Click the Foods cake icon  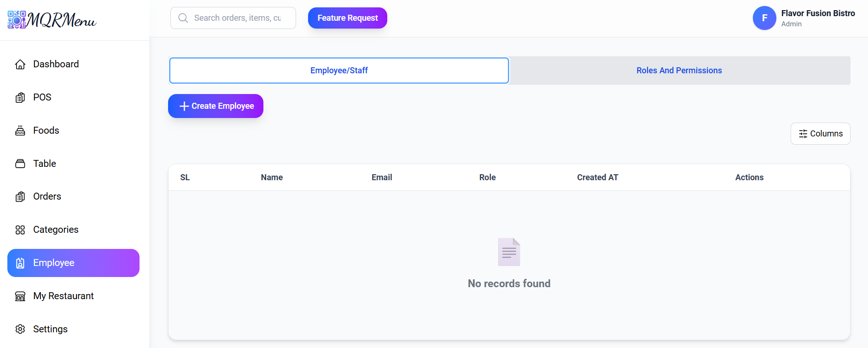pos(20,131)
